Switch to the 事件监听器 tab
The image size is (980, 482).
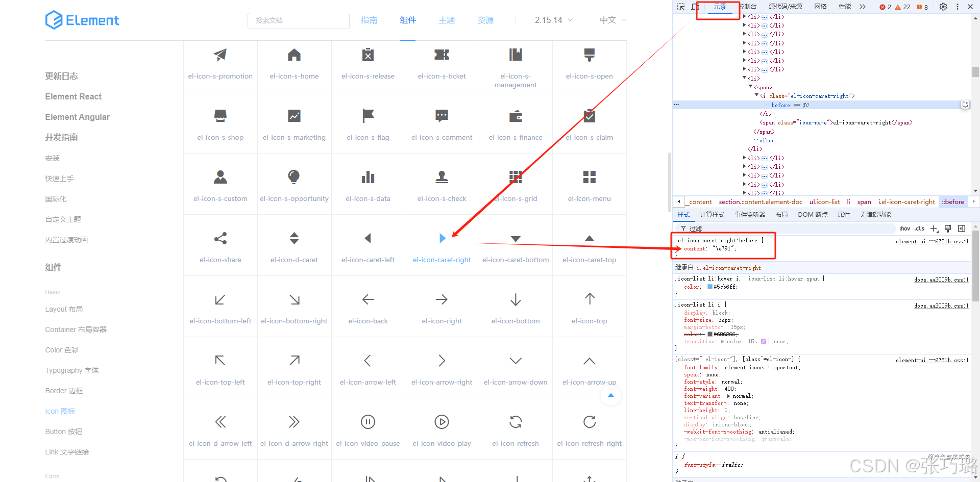750,215
